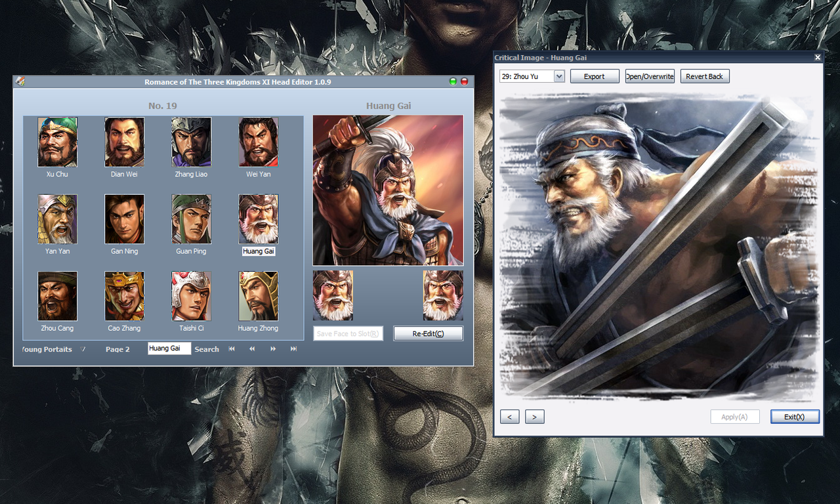The image size is (840, 504).
Task: Close Head Editor with red button
Action: [x=465, y=81]
